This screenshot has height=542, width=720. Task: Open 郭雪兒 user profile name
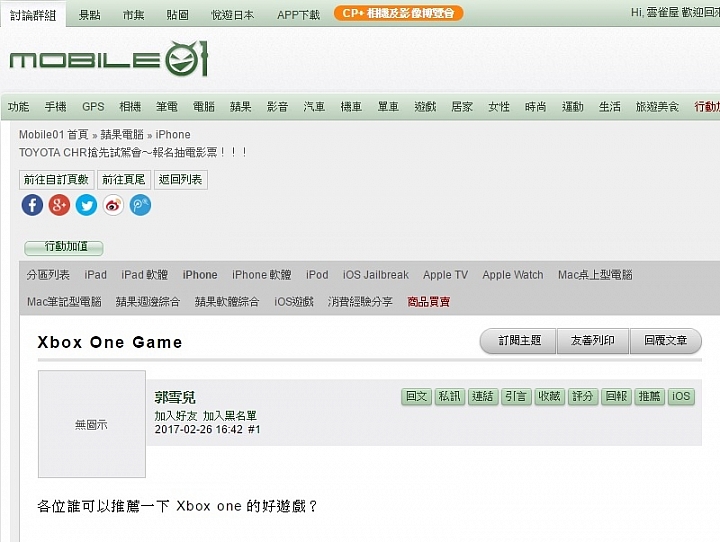coord(175,397)
